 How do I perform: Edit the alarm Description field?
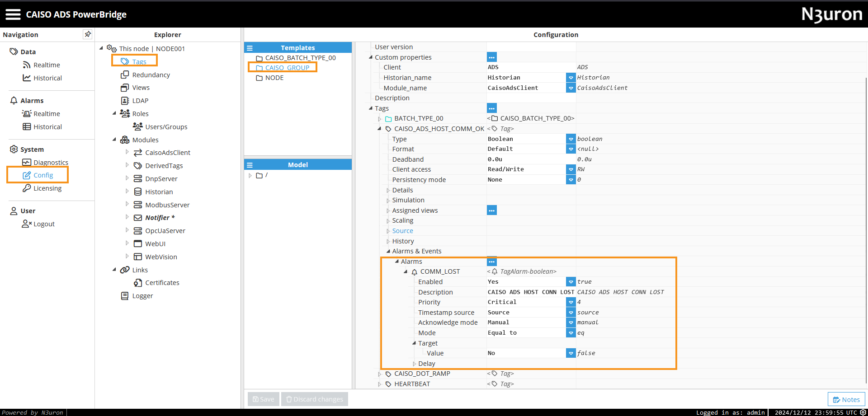(531, 292)
